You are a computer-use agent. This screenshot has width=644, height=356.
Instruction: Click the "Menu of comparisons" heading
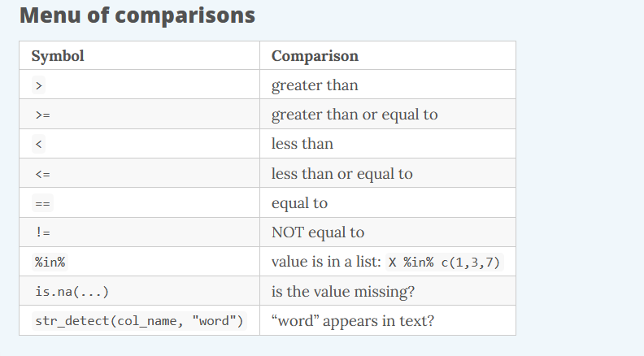click(x=137, y=15)
